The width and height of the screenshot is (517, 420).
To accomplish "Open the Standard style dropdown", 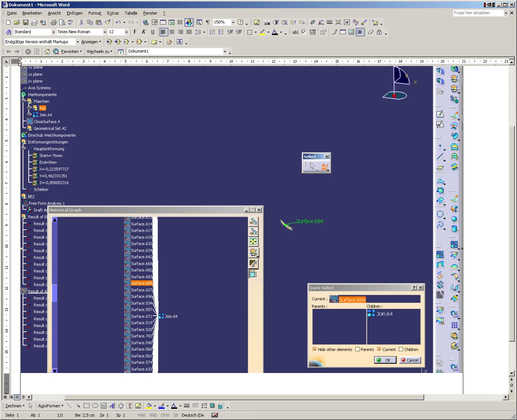I will pyautogui.click(x=53, y=32).
